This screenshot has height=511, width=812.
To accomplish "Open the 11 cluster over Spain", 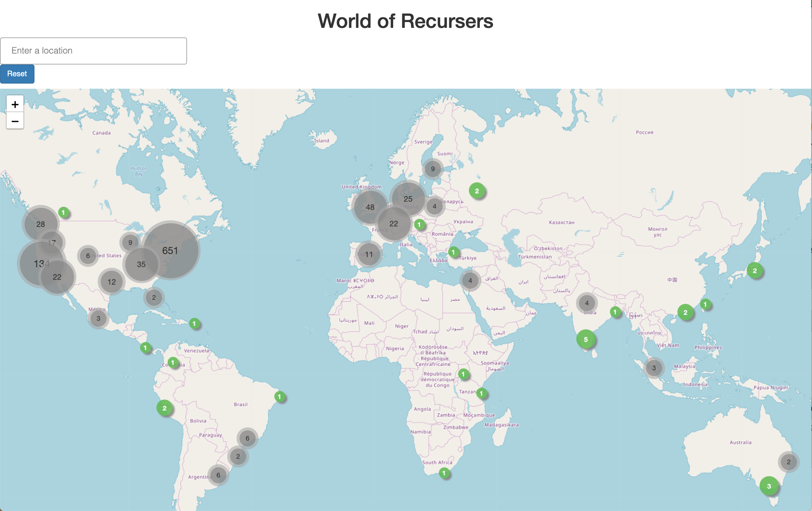I will (369, 254).
